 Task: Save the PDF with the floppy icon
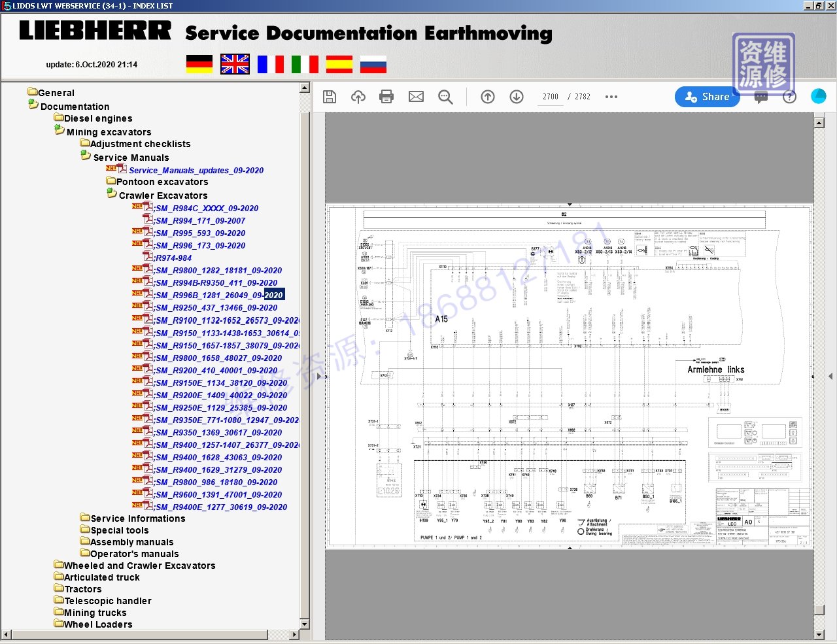pyautogui.click(x=330, y=97)
